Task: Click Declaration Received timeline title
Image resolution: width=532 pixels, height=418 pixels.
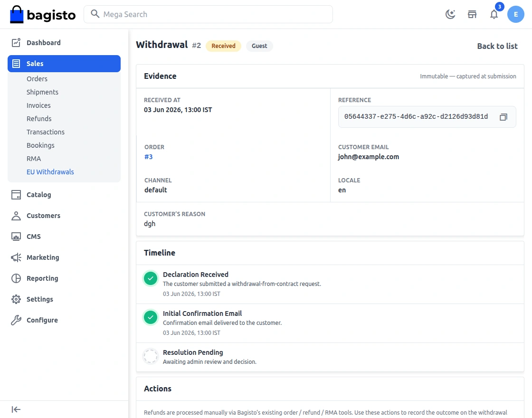Action: tap(195, 275)
